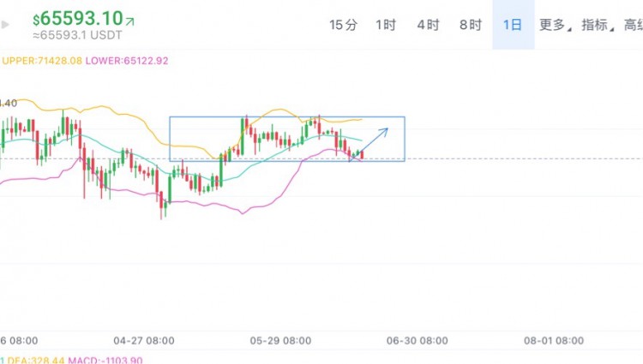Switch to the 4时 timeframe
Viewport: 643px width, 364px height.
[428, 25]
